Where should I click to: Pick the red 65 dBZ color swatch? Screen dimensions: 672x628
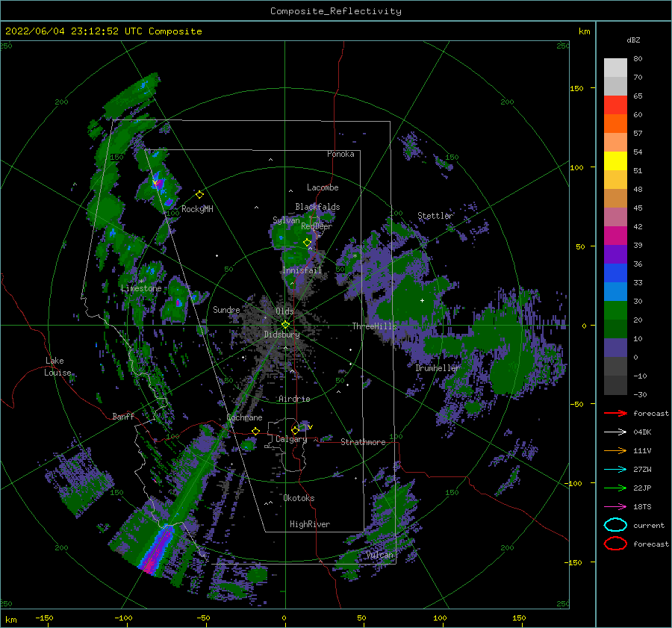pyautogui.click(x=615, y=105)
